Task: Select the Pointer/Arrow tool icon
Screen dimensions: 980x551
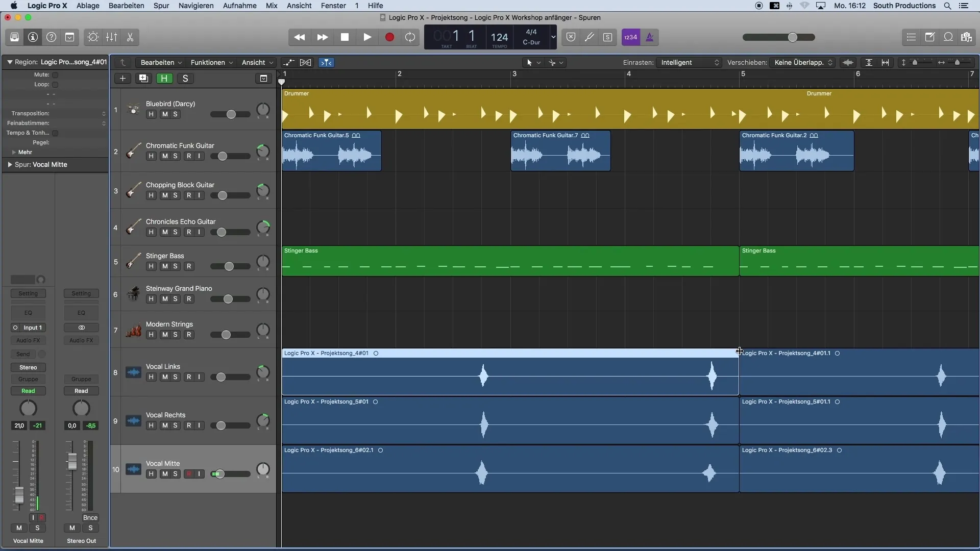Action: 529,63
